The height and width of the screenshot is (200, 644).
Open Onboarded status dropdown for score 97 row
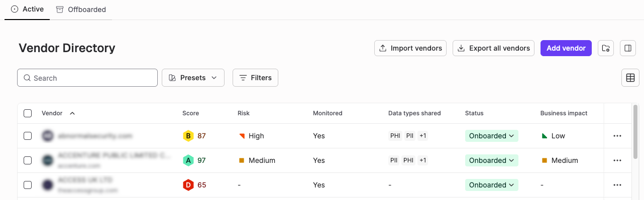coord(491,160)
